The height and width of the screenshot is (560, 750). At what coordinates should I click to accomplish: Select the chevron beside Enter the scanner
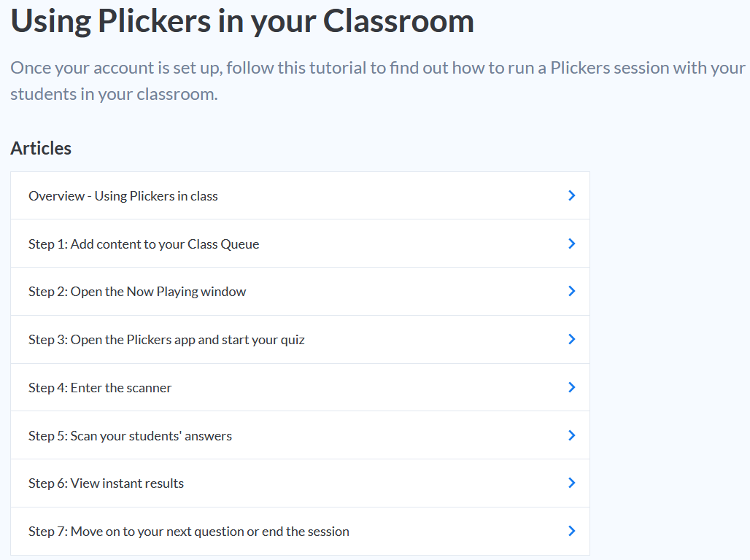(572, 387)
